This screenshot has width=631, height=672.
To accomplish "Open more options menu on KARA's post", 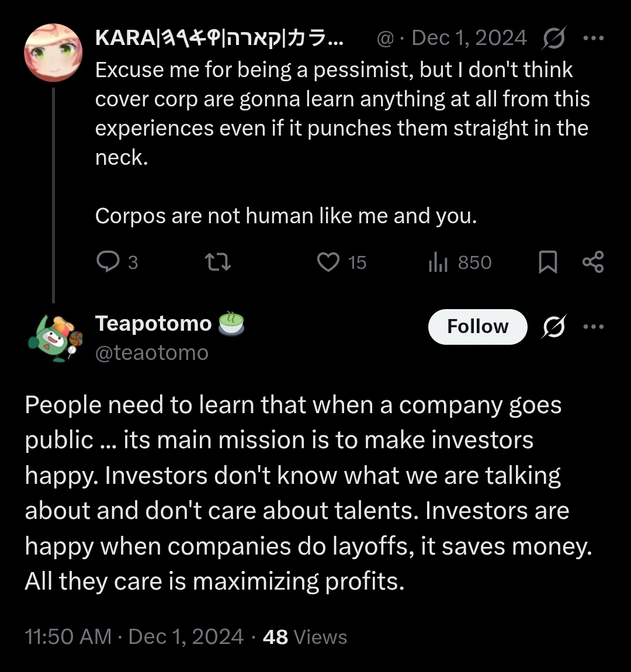I will 594,38.
